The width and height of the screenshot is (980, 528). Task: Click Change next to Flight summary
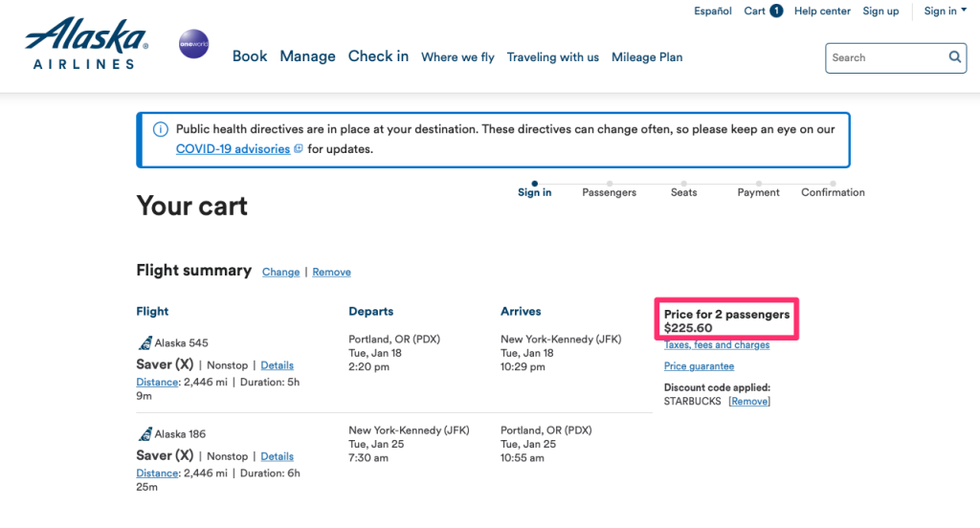pyautogui.click(x=280, y=272)
